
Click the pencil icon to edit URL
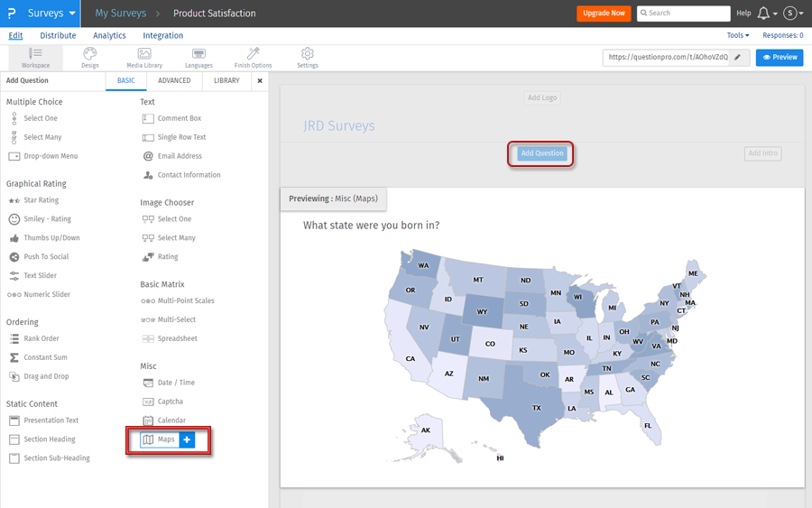point(738,58)
